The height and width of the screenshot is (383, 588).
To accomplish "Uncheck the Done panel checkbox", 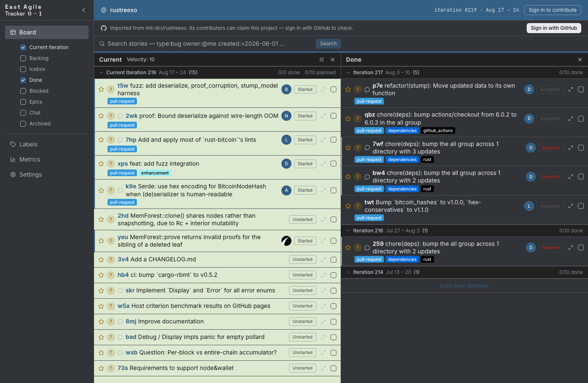I will [x=23, y=80].
